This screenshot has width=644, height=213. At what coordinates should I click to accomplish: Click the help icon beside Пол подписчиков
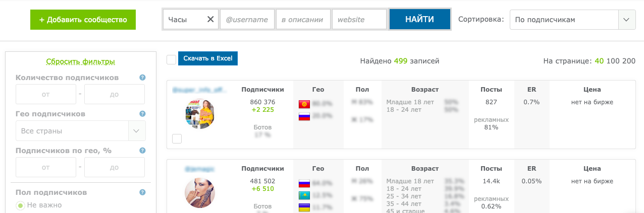point(142,192)
